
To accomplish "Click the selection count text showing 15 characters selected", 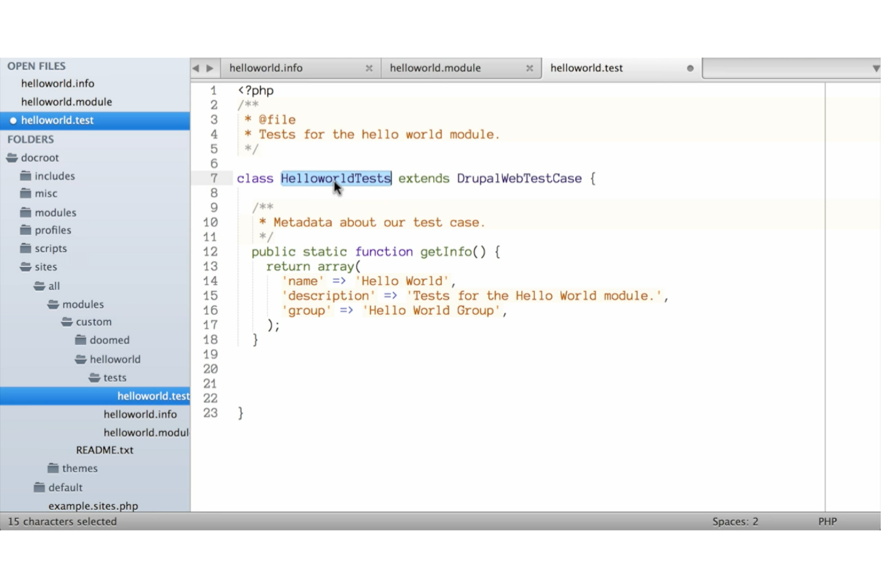I will pyautogui.click(x=62, y=521).
